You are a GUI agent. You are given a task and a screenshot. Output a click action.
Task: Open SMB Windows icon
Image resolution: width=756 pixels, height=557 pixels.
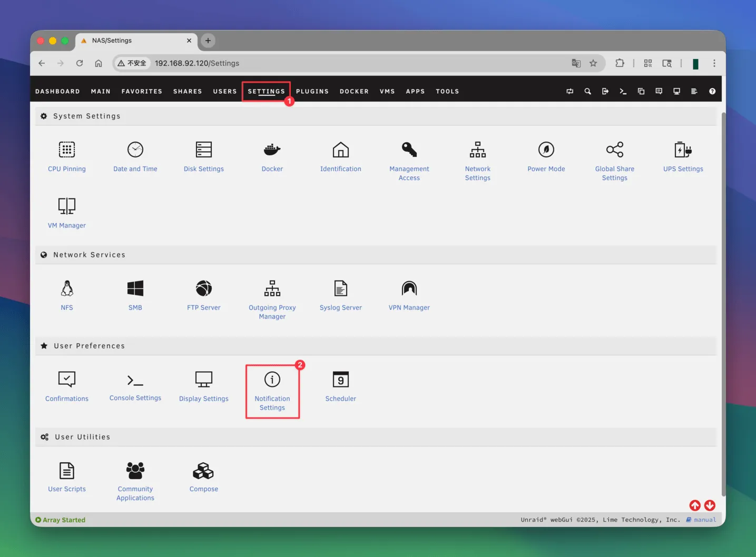135,288
